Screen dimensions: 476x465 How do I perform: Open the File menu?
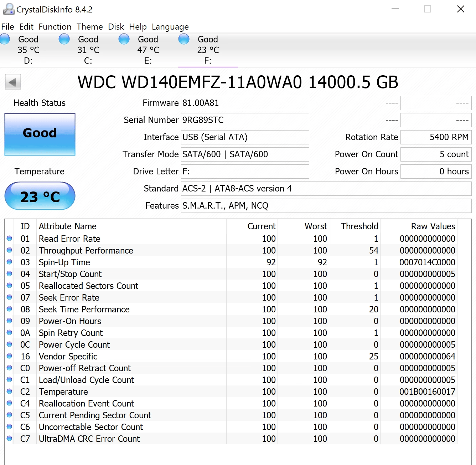7,27
